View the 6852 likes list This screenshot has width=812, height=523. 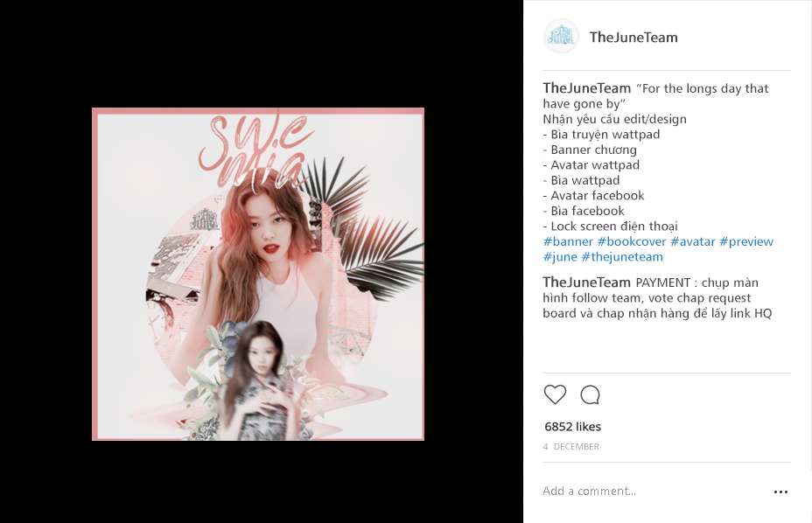[x=573, y=427]
